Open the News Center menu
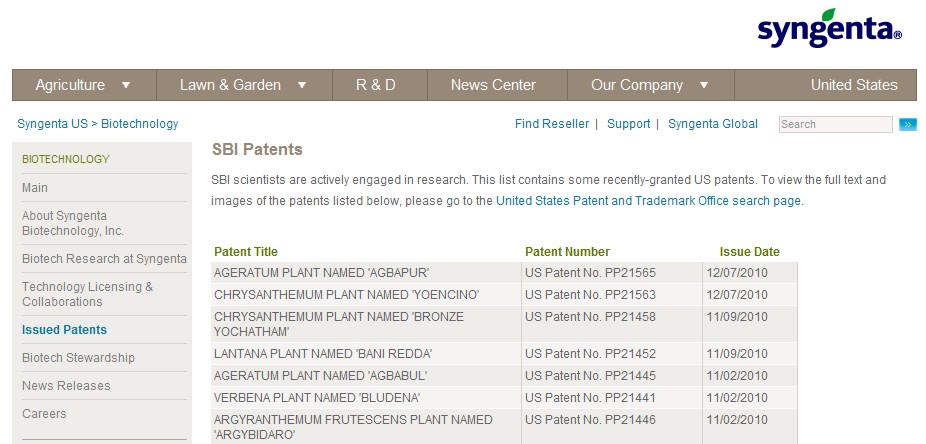This screenshot has width=926, height=444. click(x=493, y=85)
